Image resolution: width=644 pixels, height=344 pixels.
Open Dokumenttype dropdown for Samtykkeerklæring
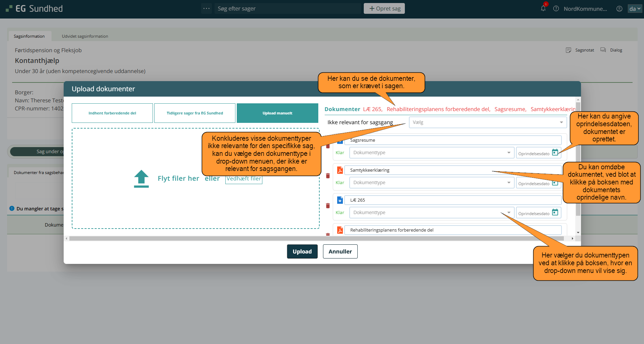(431, 183)
